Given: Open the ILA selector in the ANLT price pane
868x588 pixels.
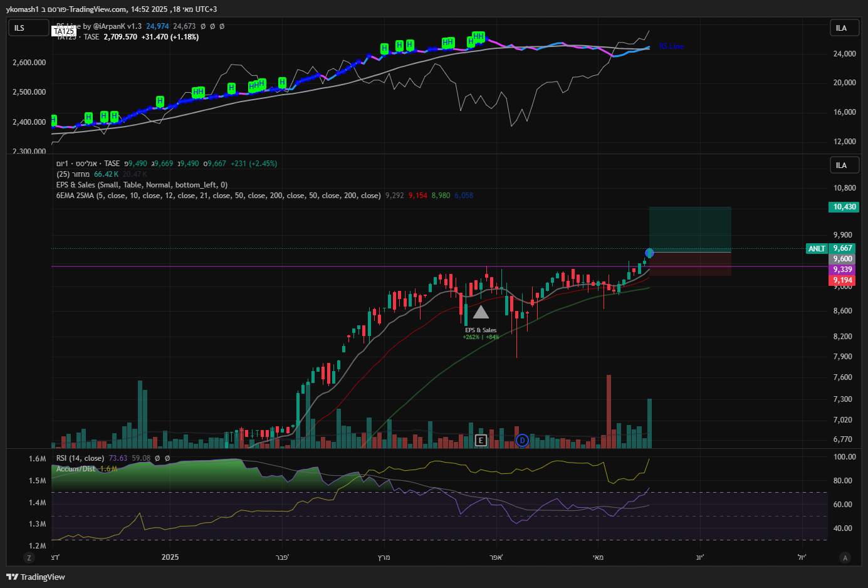Looking at the screenshot, I should click(x=844, y=165).
